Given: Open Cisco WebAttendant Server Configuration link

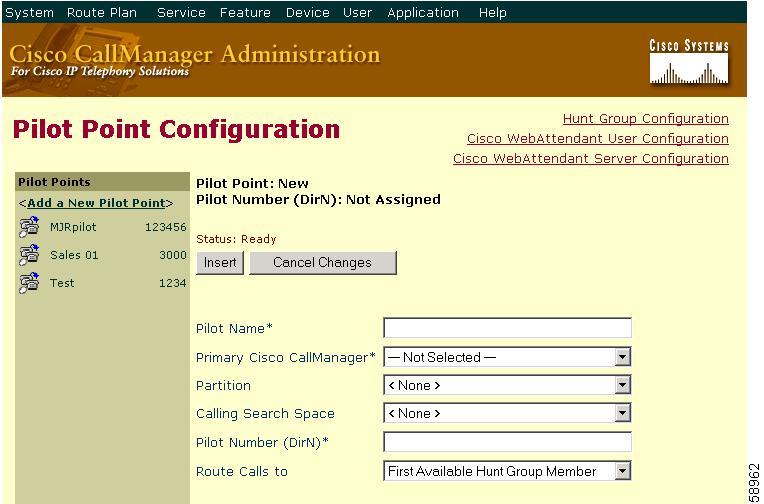Looking at the screenshot, I should point(591,158).
